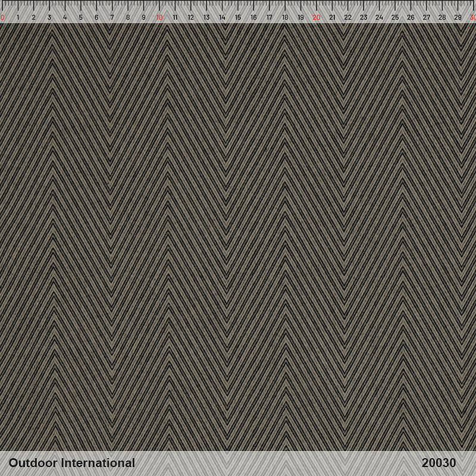Click the red 0 at ruler start

click(2, 18)
